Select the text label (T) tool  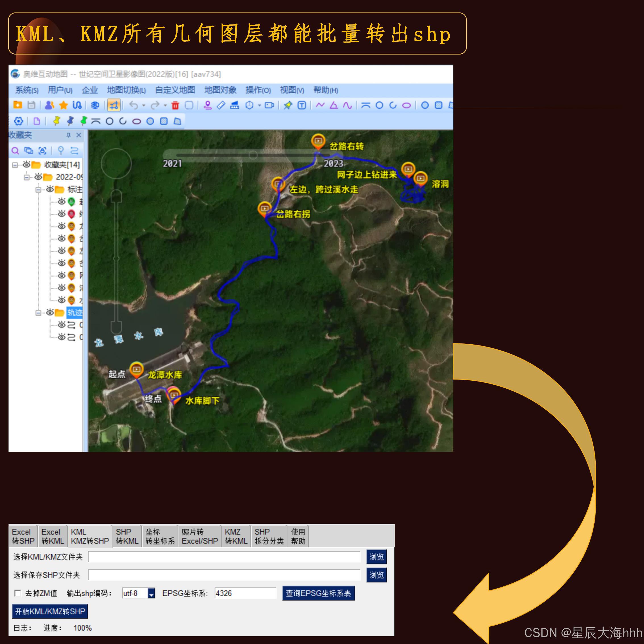(302, 106)
